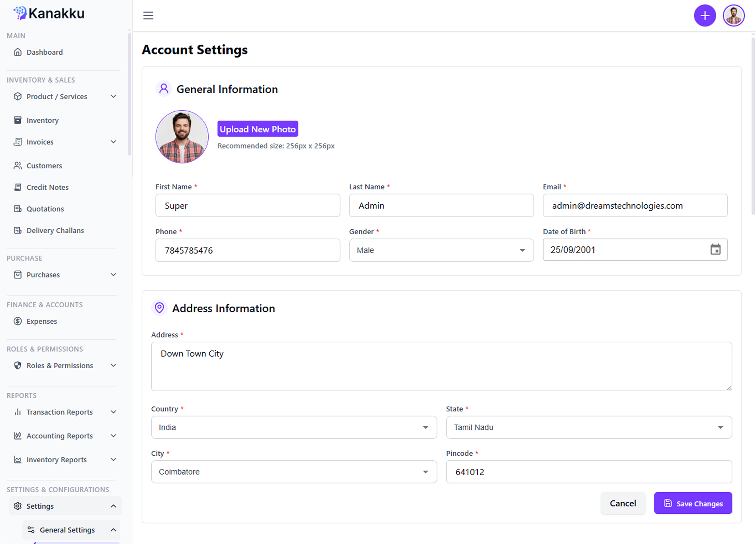
Task: Expand Roles & Permissions chevron
Action: (114, 365)
